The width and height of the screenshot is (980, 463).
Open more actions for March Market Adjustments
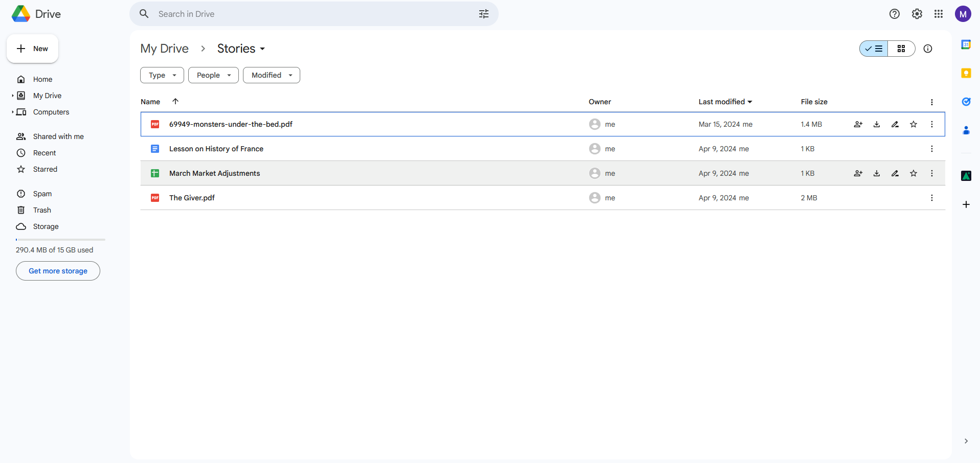click(932, 173)
